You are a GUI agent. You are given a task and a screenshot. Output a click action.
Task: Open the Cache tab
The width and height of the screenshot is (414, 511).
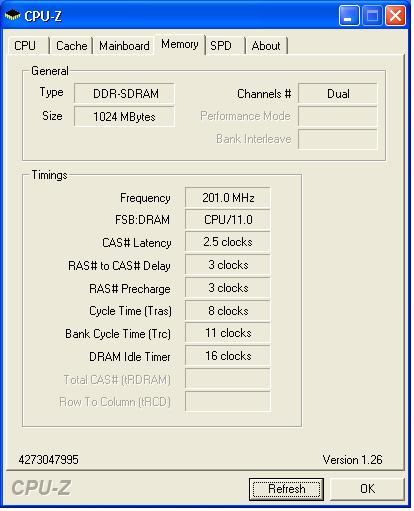[x=71, y=46]
